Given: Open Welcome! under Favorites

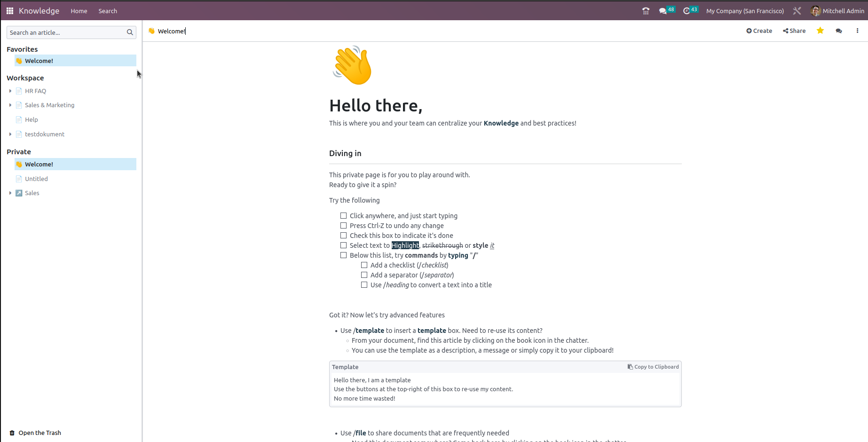Looking at the screenshot, I should 75,61.
